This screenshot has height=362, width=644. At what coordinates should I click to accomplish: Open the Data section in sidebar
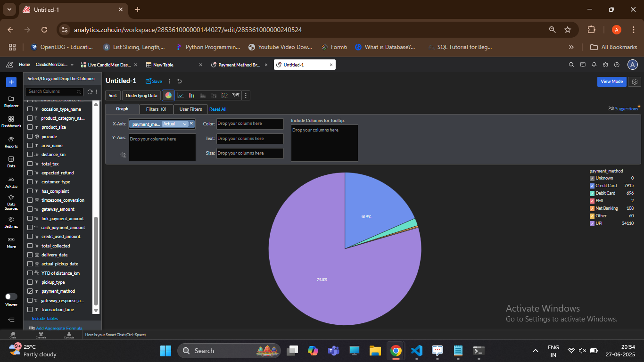coord(11,162)
